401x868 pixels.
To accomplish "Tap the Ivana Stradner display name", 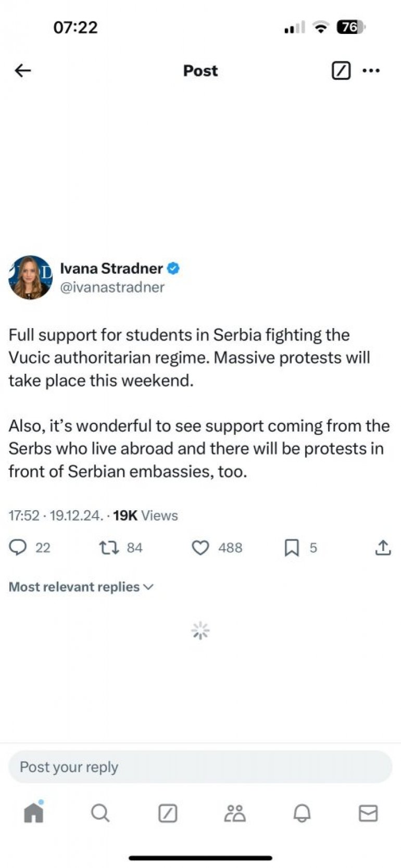I will coord(111,268).
